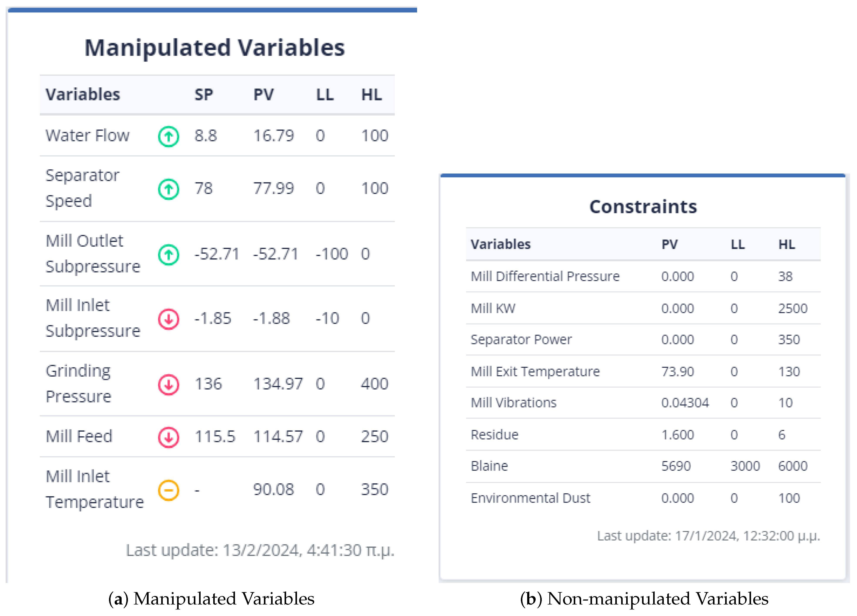Click Mill Feed red down arrow icon

(169, 437)
